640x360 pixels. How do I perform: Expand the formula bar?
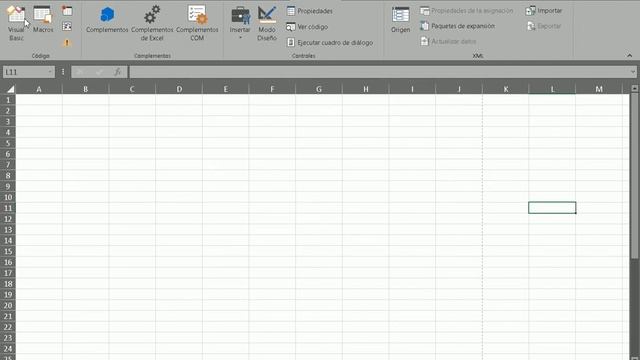pos(633,72)
